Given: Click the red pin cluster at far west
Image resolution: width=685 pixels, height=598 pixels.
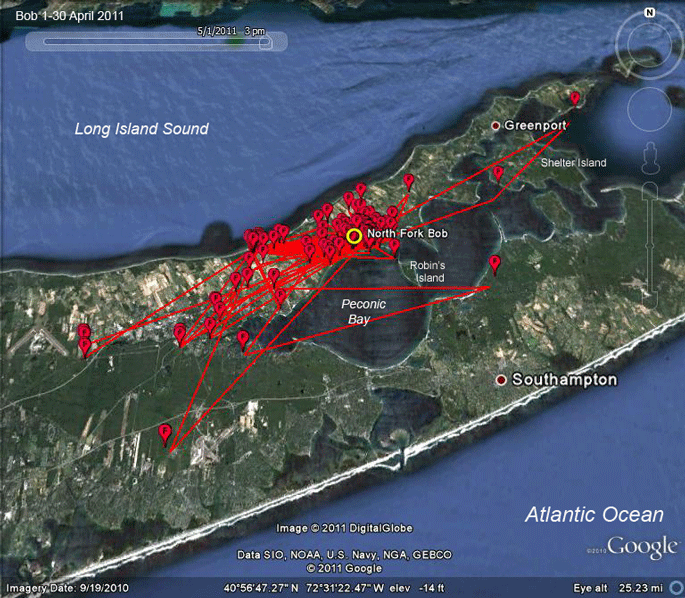Looking at the screenshot, I should (84, 340).
